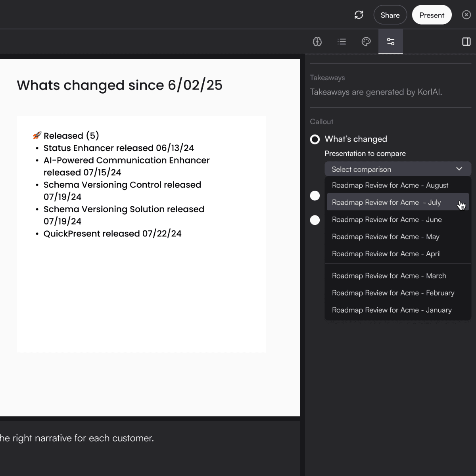
Task: Click the refresh sync icon
Action: (359, 15)
